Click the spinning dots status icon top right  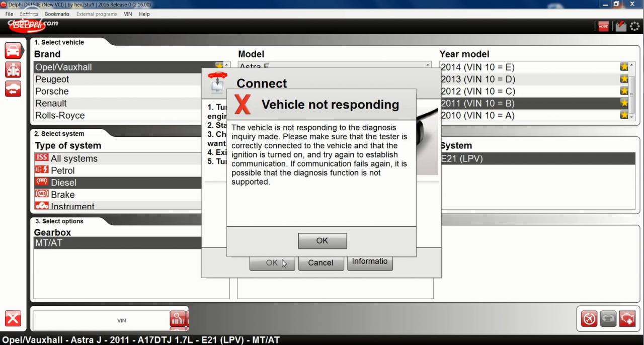pyautogui.click(x=635, y=26)
